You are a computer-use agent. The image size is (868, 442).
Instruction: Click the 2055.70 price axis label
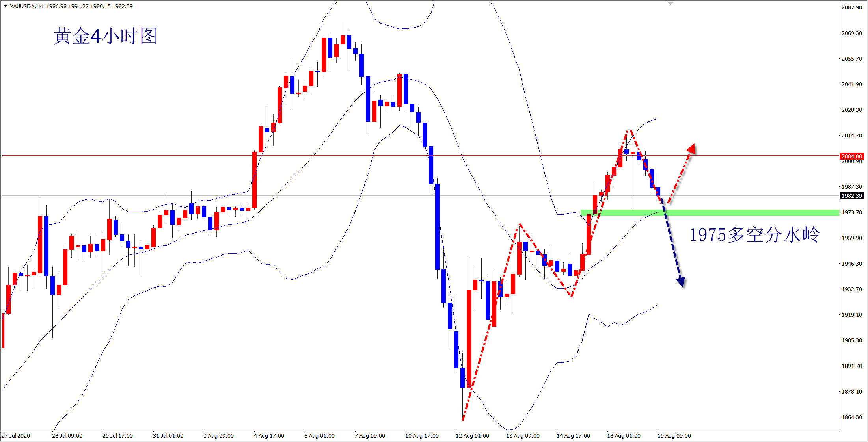852,59
